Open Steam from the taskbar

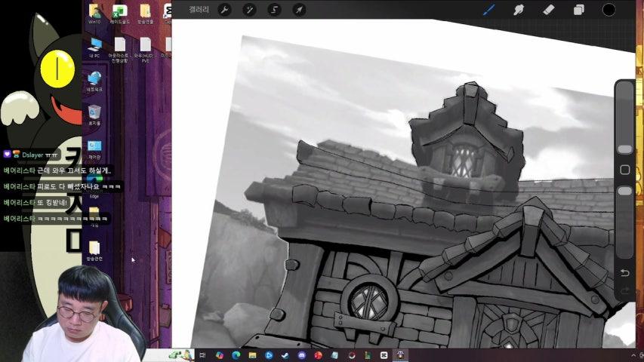[285, 355]
